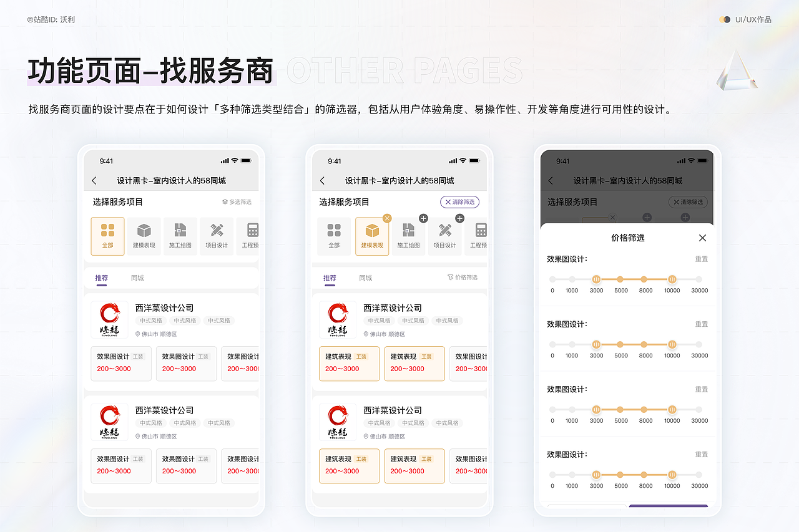Click the battery icon in the left phone status bar
The image size is (799, 532).
(x=247, y=161)
